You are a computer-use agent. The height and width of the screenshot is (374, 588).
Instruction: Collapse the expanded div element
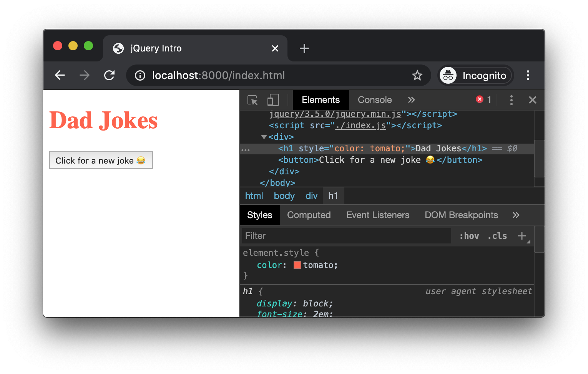(264, 137)
